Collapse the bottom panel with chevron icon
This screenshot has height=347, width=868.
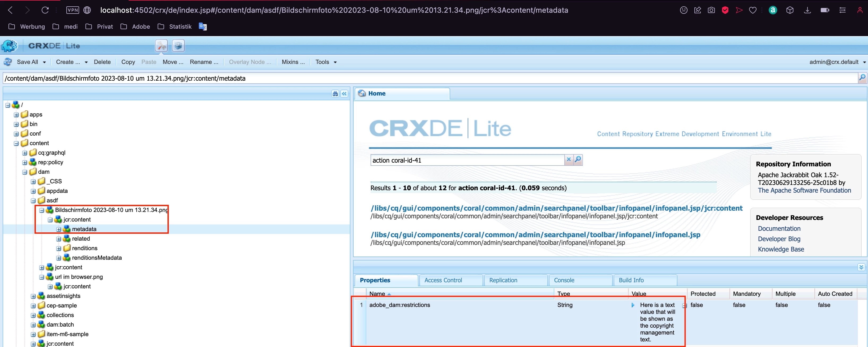click(861, 267)
